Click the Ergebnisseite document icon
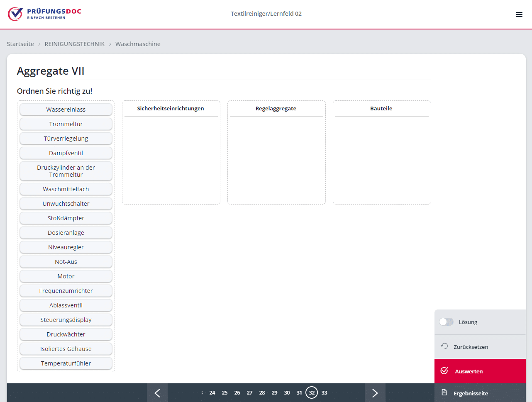The width and height of the screenshot is (532, 402). 444,392
